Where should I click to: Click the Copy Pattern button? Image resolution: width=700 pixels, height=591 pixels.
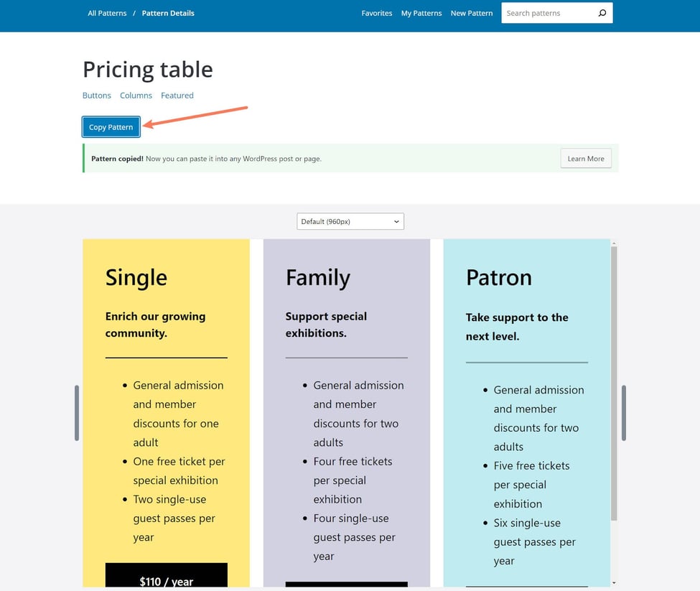point(111,126)
